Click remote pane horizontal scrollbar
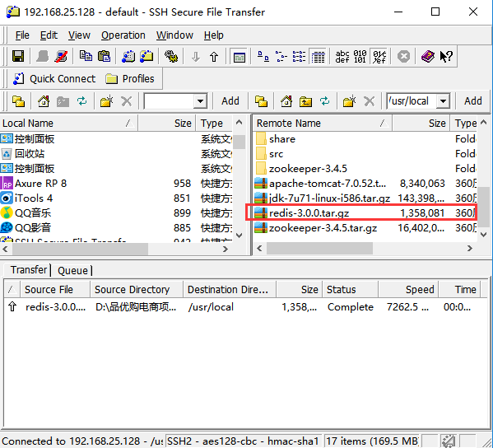This screenshot has width=493, height=448. (319, 249)
